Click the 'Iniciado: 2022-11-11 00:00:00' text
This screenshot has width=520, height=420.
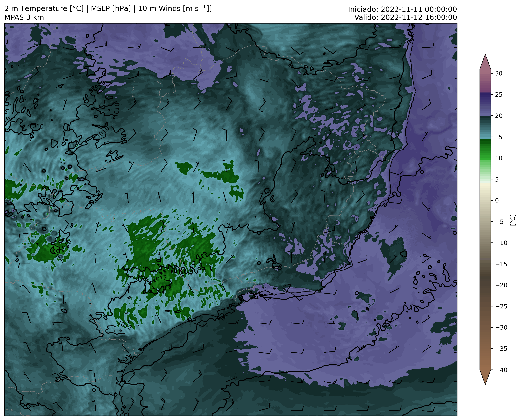click(x=402, y=9)
